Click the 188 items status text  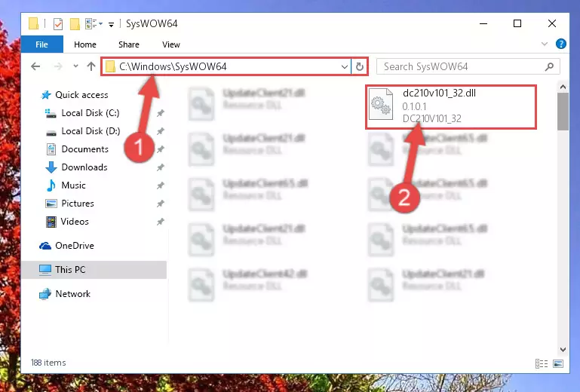pos(48,363)
